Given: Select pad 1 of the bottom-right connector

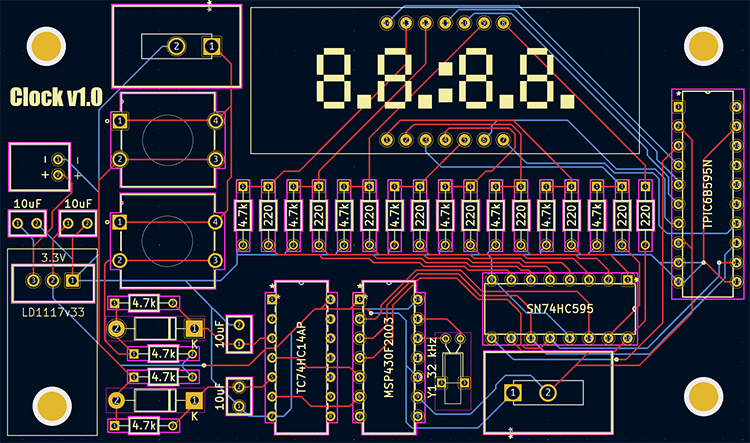Looking at the screenshot, I should coord(513,393).
